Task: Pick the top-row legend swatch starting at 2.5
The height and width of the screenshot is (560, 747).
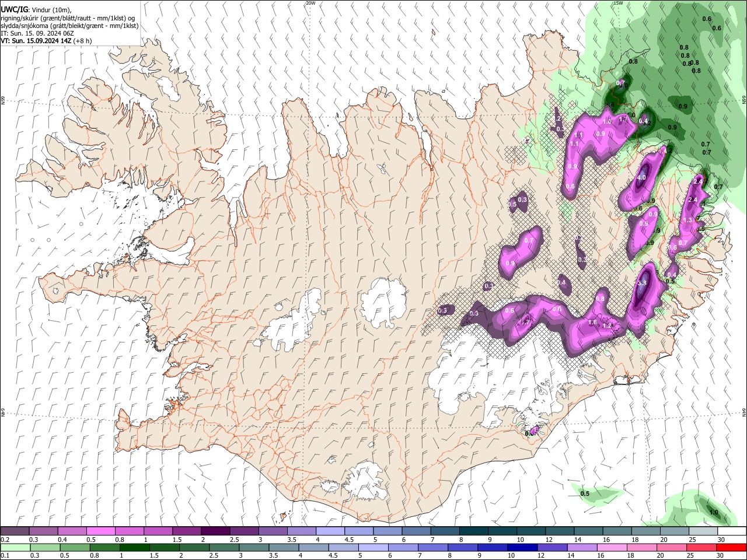Action: (x=244, y=531)
